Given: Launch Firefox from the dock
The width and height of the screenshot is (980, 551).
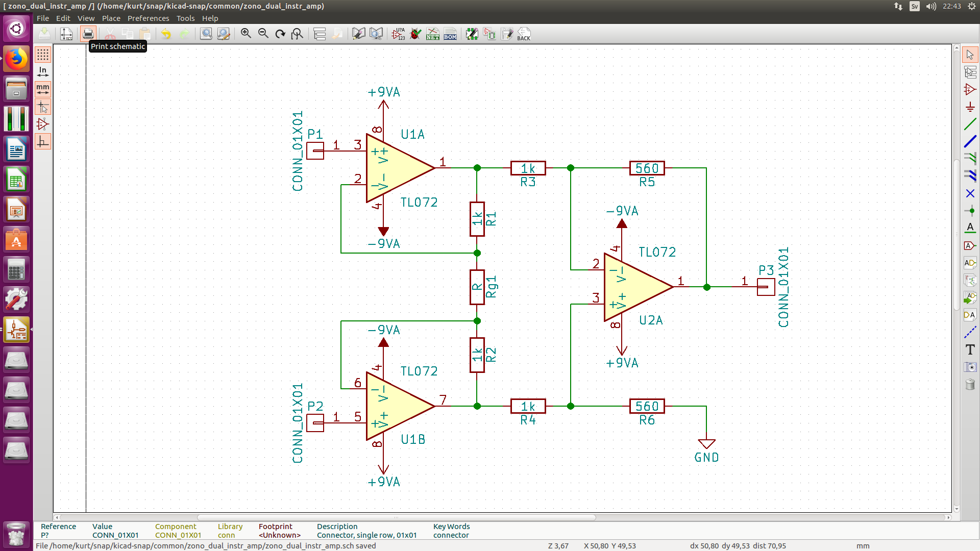Looking at the screenshot, I should [x=16, y=59].
